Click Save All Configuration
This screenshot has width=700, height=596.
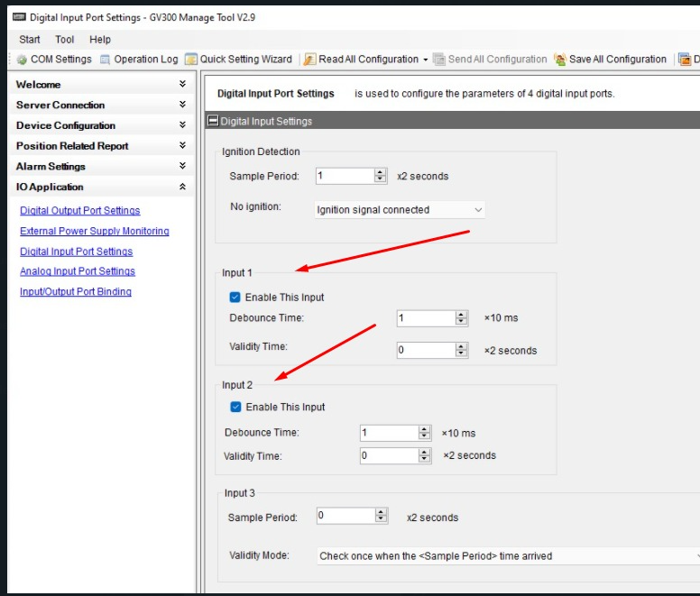611,60
